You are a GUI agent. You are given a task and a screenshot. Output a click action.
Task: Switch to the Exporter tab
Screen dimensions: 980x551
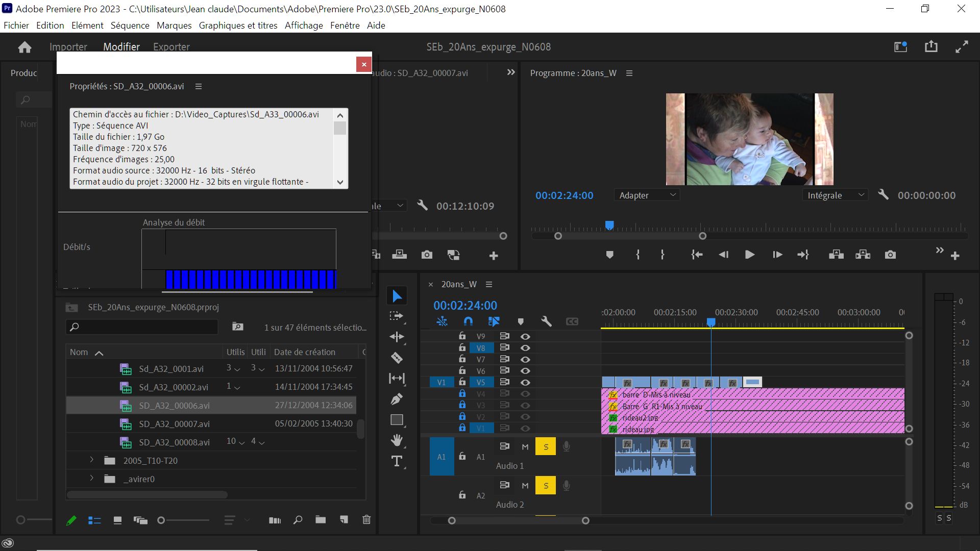tap(171, 47)
